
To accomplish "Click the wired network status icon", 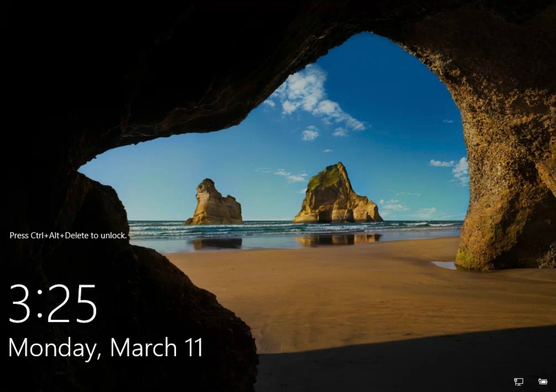I will (x=518, y=382).
